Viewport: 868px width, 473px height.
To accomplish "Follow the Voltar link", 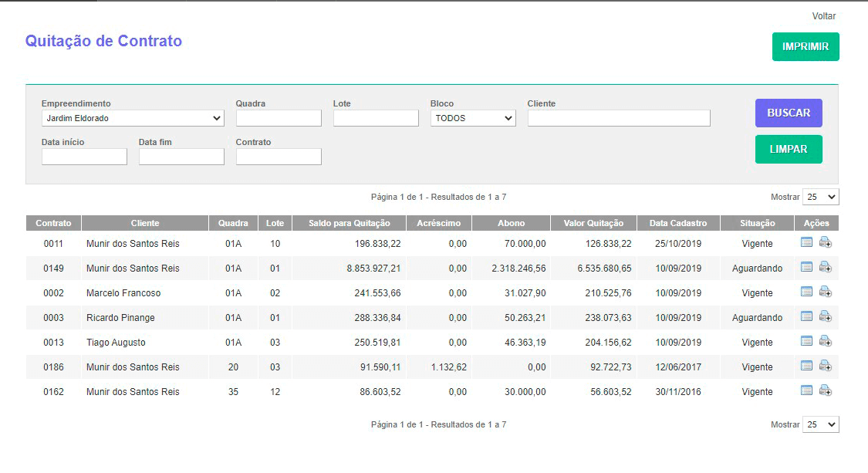I will 823,16.
